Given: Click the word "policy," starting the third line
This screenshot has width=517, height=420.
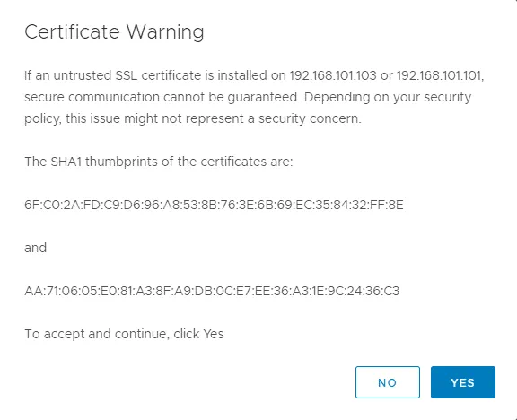Looking at the screenshot, I should coord(43,118).
